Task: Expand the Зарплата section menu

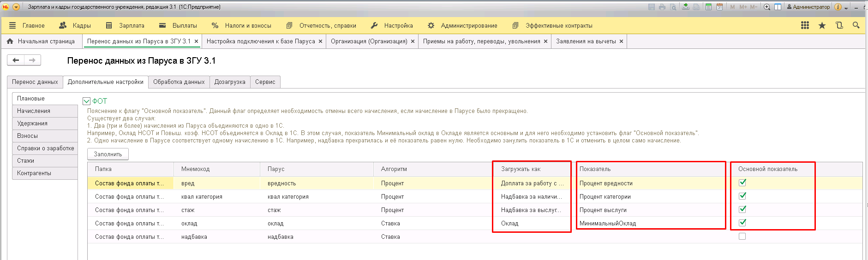Action: [126, 25]
